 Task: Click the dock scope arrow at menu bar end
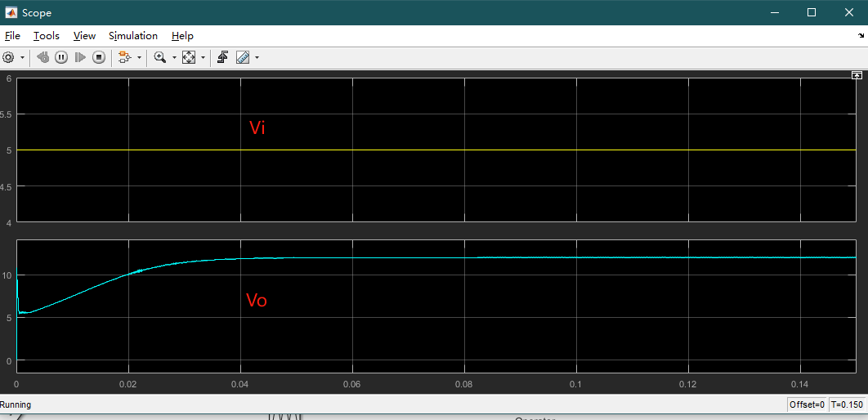pyautogui.click(x=860, y=35)
